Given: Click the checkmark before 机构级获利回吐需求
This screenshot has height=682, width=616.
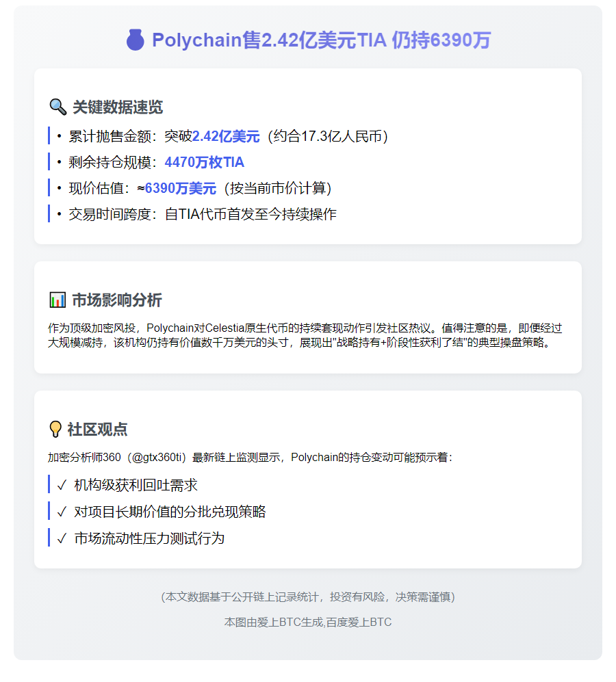Looking at the screenshot, I should click(x=62, y=485).
